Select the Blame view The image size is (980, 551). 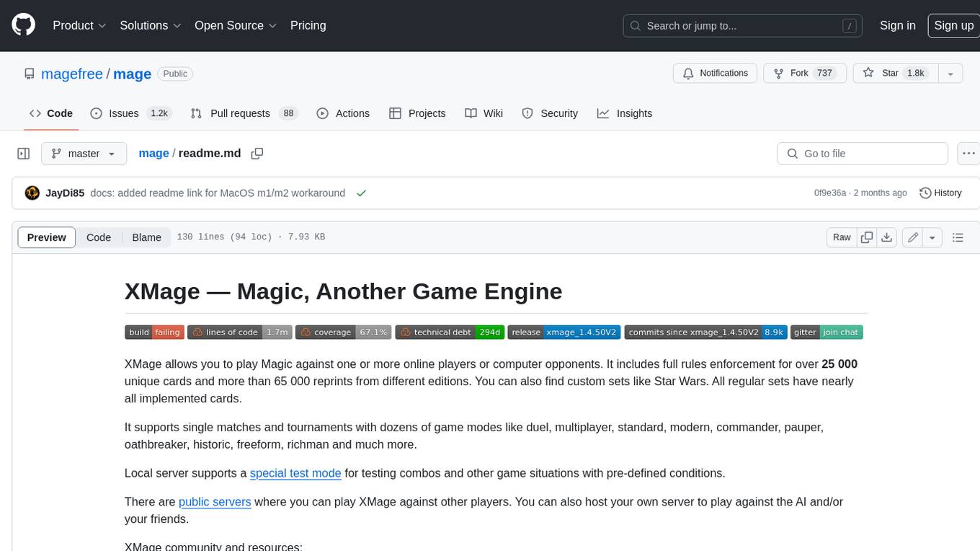pos(147,237)
